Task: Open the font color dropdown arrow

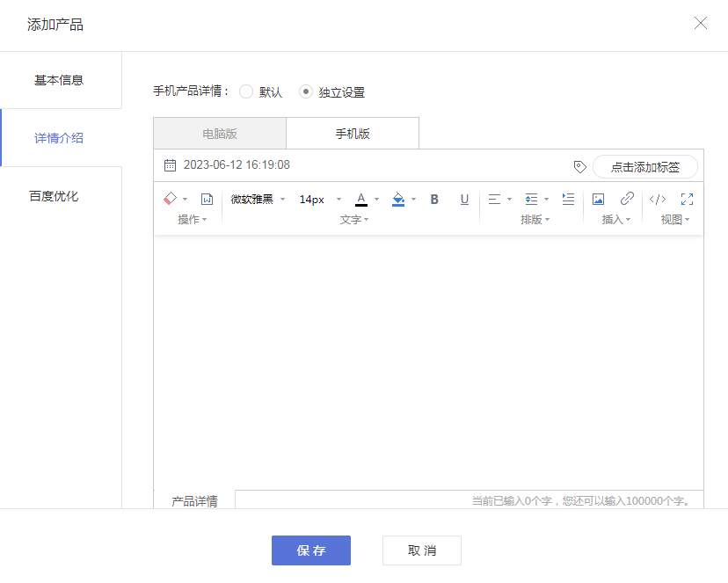Action: point(376,199)
